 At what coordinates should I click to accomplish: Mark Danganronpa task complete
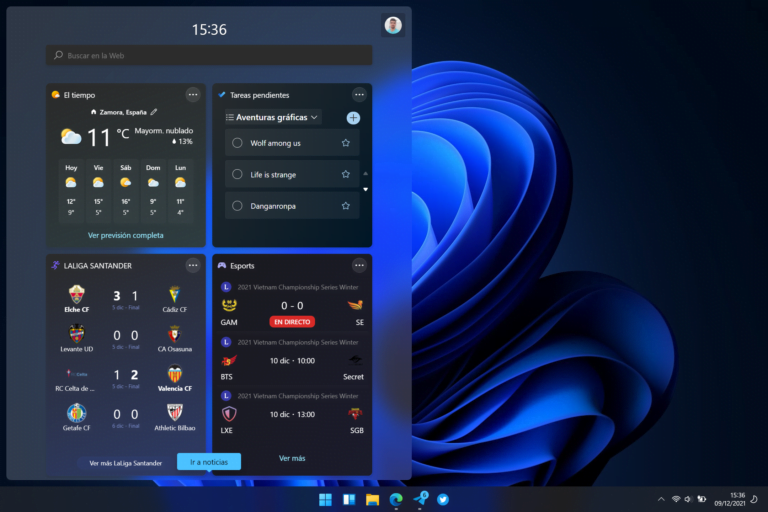click(237, 206)
